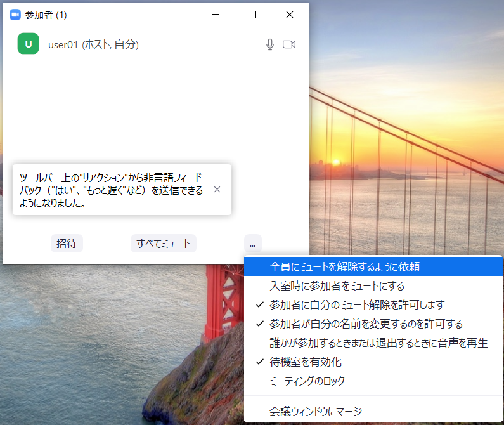This screenshot has height=425, width=504.
Task: Uncheck 参加者に自分のミュート解除を許可します
Action: [x=373, y=304]
